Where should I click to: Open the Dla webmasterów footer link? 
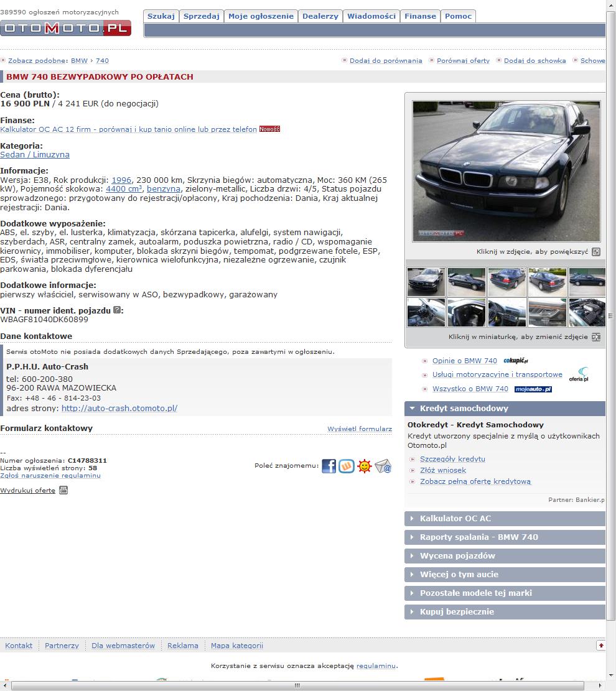(123, 646)
